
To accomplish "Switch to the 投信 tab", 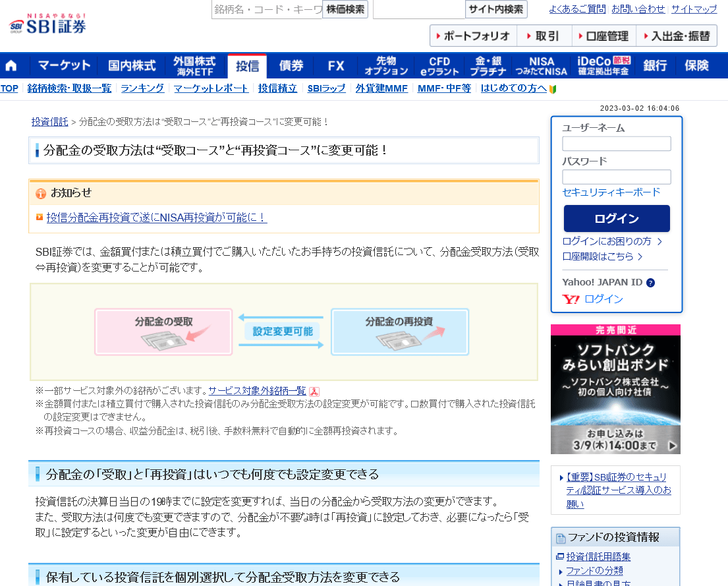I will (246, 65).
